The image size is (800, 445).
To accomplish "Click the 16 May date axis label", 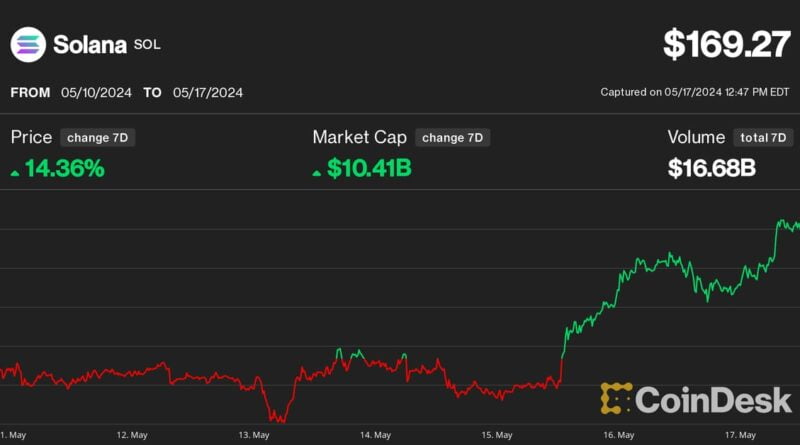I will [x=619, y=435].
